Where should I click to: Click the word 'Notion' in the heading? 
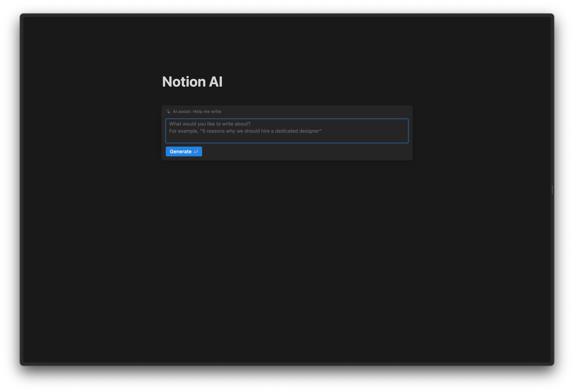pyautogui.click(x=184, y=82)
